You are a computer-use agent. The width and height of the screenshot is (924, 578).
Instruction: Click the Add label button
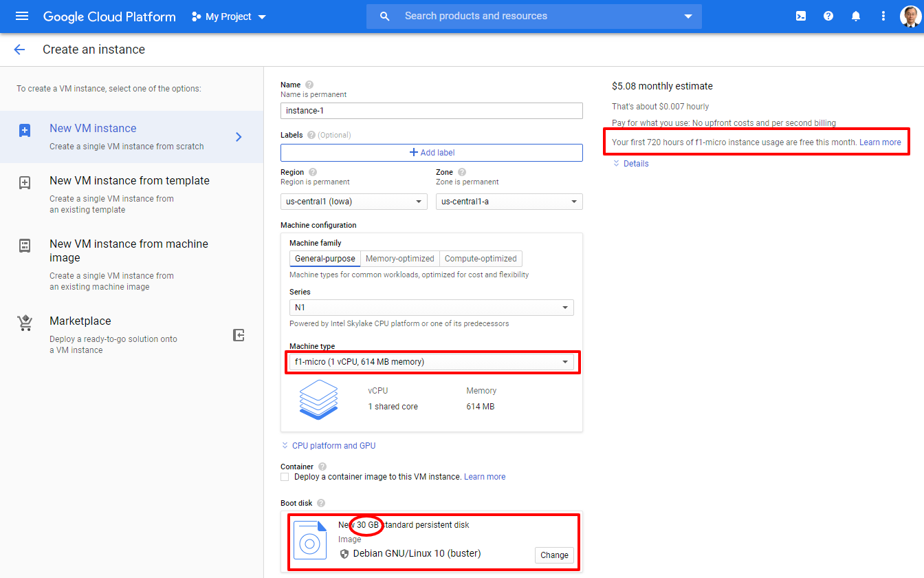[x=432, y=153]
